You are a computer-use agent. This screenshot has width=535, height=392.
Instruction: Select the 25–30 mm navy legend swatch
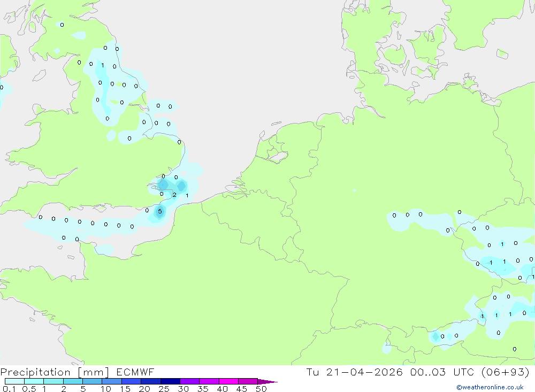[170, 381]
